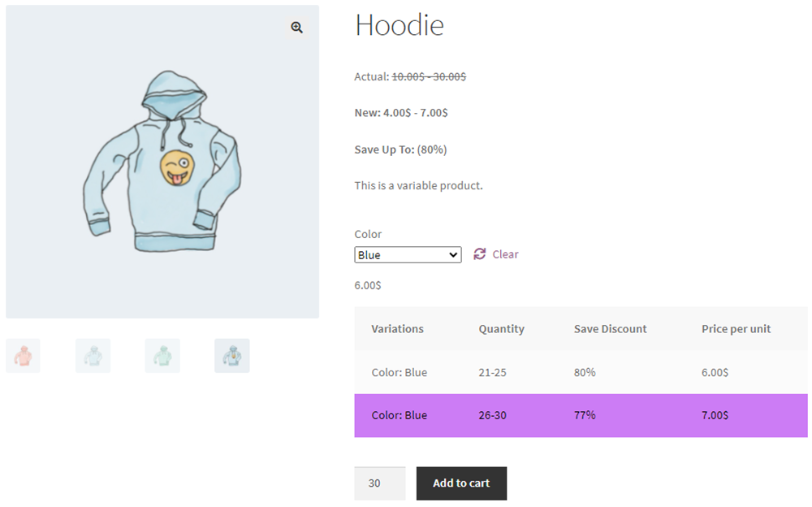The width and height of the screenshot is (812, 507).
Task: Click the large hoodie product image
Action: [162, 162]
